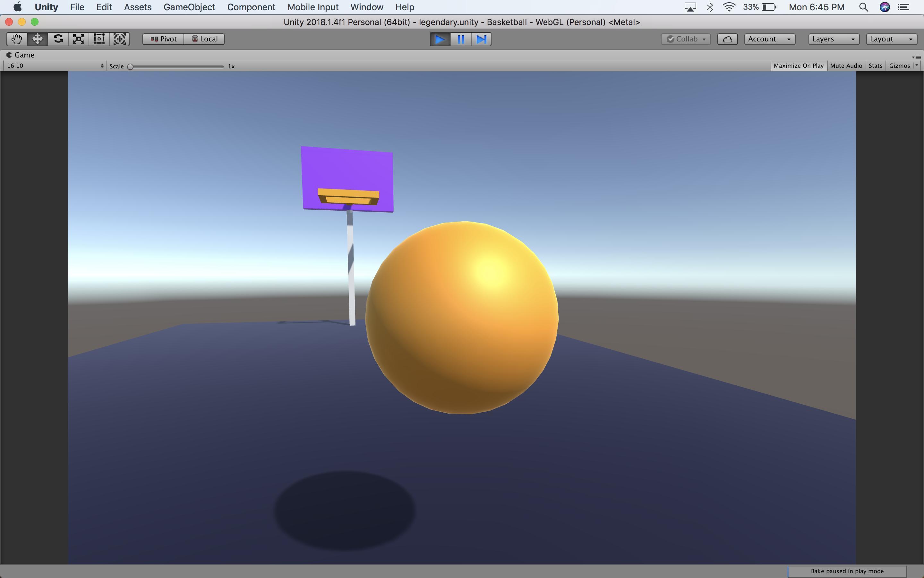This screenshot has width=924, height=578.
Task: Select the Rect Transform tool
Action: click(x=99, y=39)
